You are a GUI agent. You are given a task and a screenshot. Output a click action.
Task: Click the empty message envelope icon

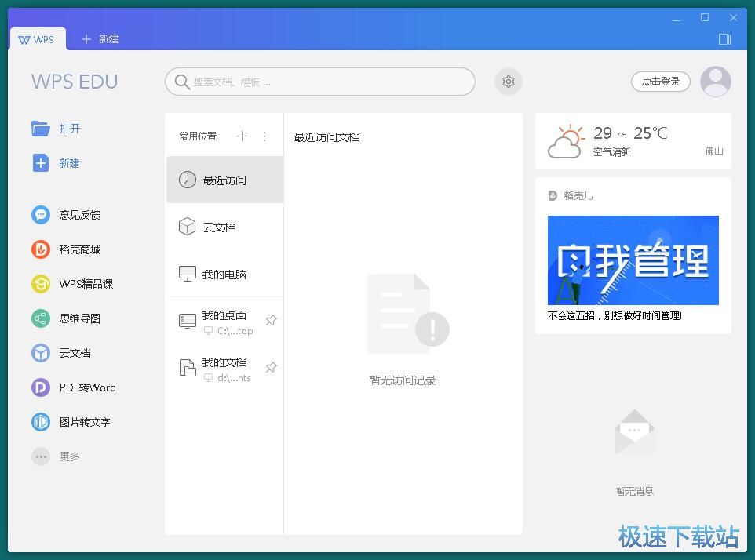[x=635, y=431]
